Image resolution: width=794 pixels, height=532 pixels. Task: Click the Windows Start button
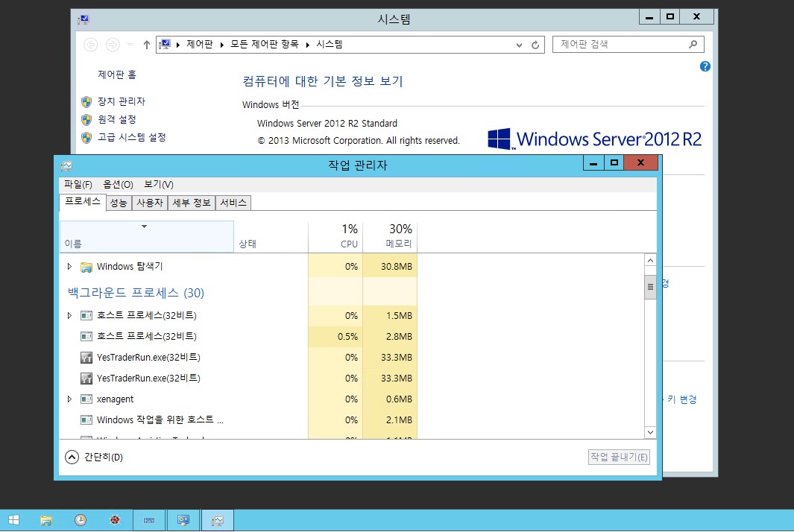(13, 520)
